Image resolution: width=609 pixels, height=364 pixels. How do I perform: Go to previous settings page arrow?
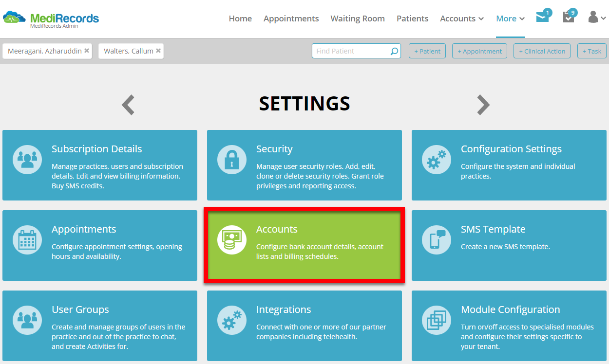pyautogui.click(x=128, y=104)
